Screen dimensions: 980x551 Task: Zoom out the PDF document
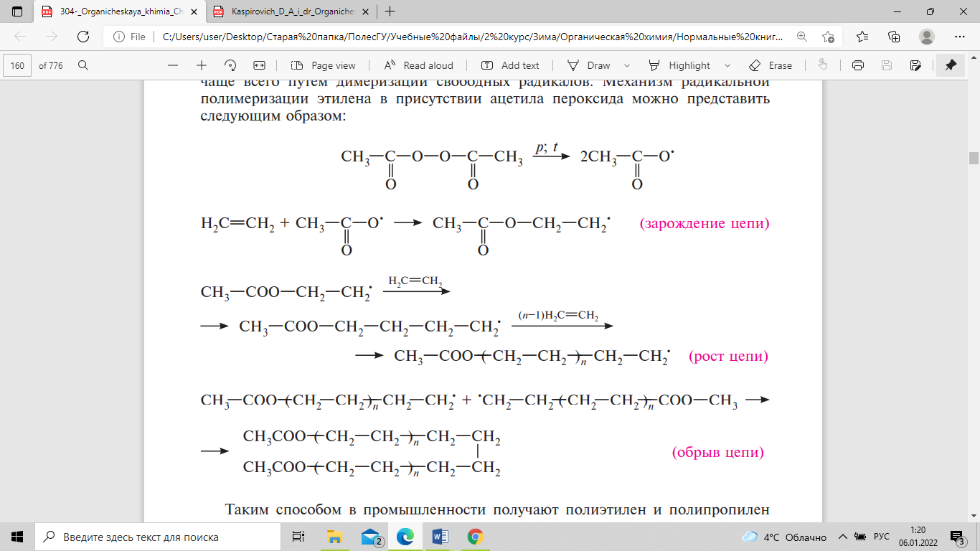point(173,65)
